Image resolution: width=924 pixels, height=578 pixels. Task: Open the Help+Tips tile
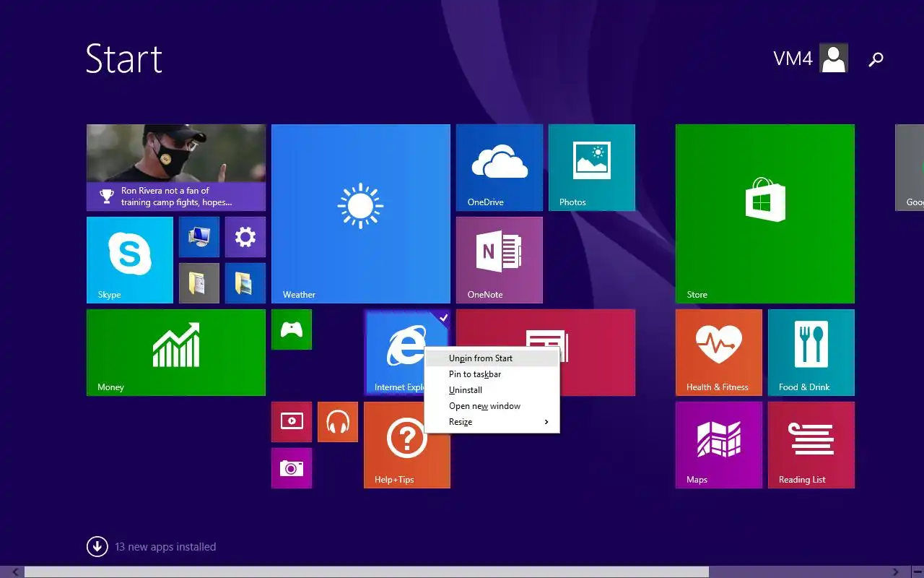[407, 445]
